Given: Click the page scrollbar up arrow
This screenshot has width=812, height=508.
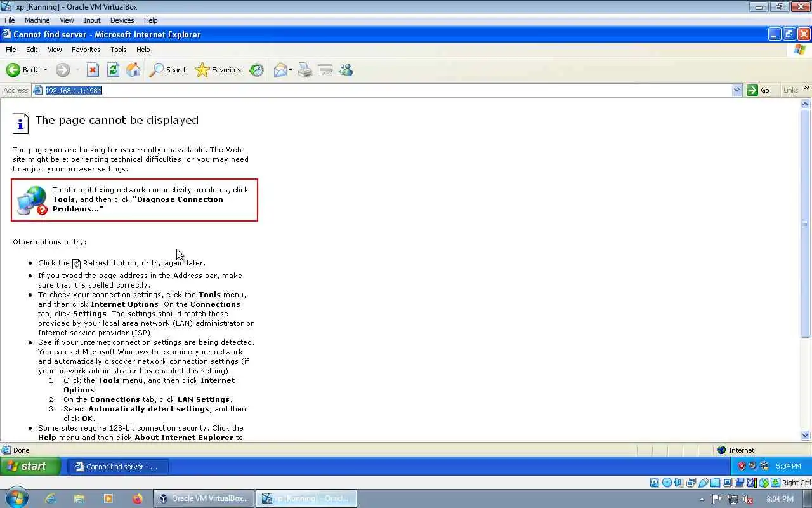Looking at the screenshot, I should coord(806,104).
